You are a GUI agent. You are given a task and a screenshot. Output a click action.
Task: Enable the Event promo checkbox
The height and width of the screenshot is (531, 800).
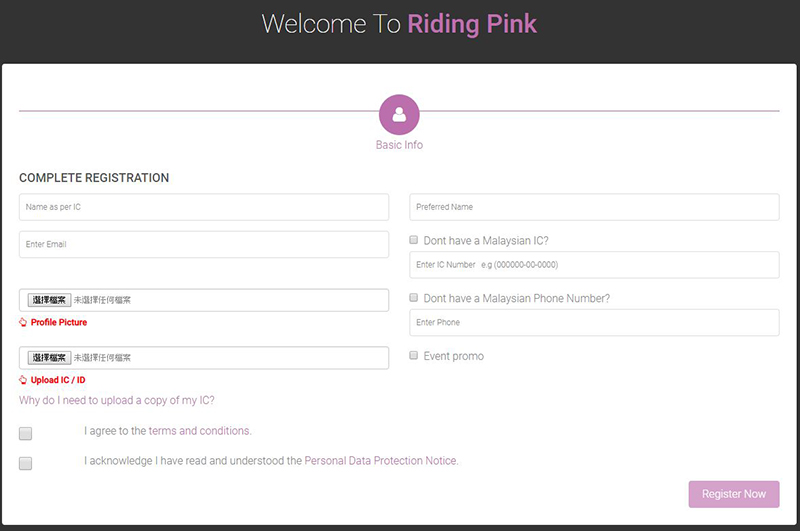(x=414, y=355)
